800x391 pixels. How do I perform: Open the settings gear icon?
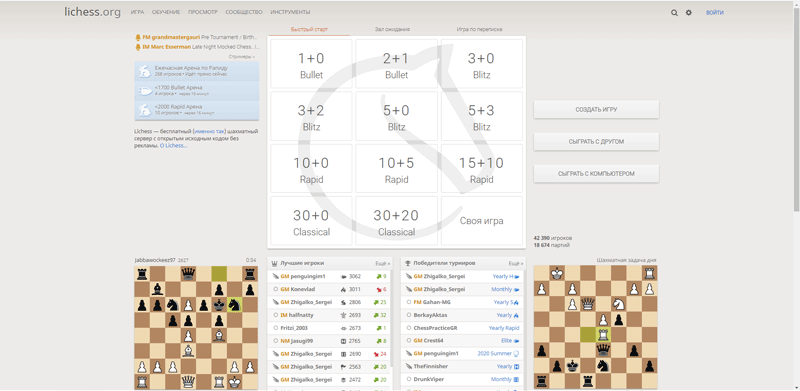pos(689,13)
